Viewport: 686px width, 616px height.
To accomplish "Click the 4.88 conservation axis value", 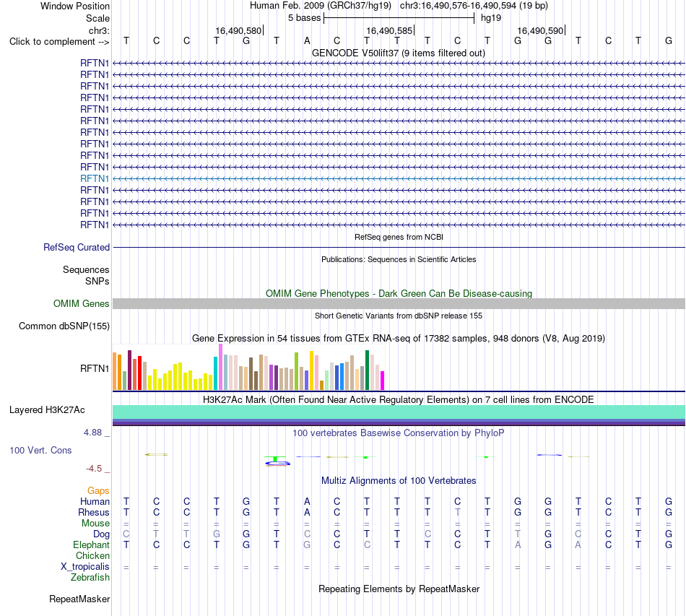I will point(92,433).
